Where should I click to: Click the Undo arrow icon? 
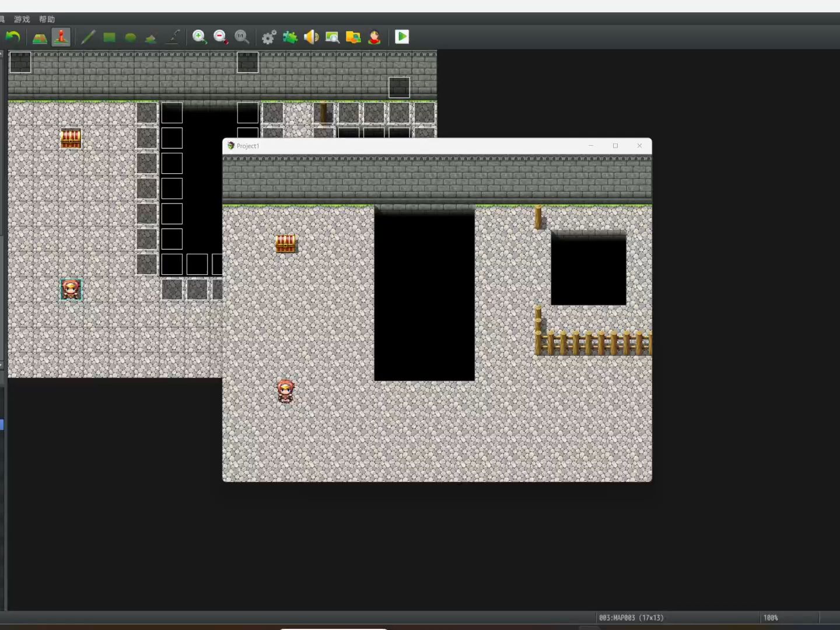13,37
